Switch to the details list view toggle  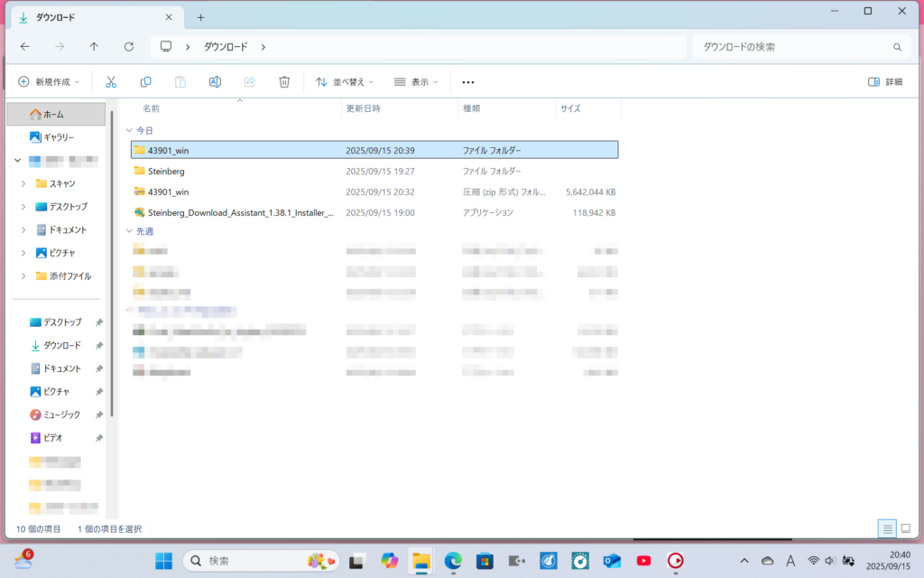pyautogui.click(x=887, y=528)
